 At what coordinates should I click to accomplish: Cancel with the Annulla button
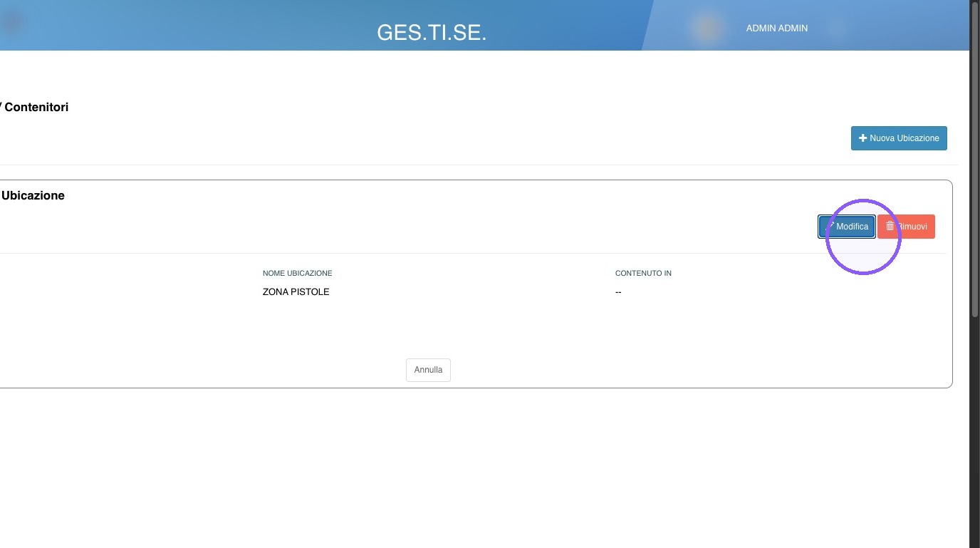pyautogui.click(x=428, y=370)
